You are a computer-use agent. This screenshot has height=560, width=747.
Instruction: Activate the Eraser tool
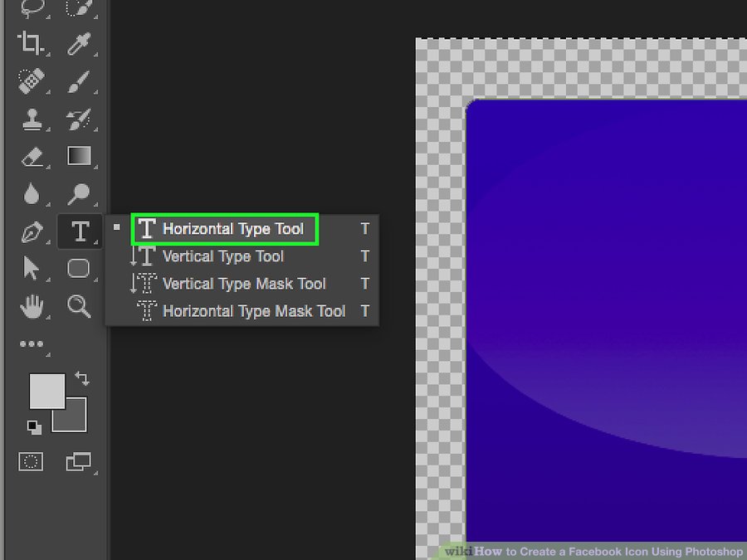(31, 157)
